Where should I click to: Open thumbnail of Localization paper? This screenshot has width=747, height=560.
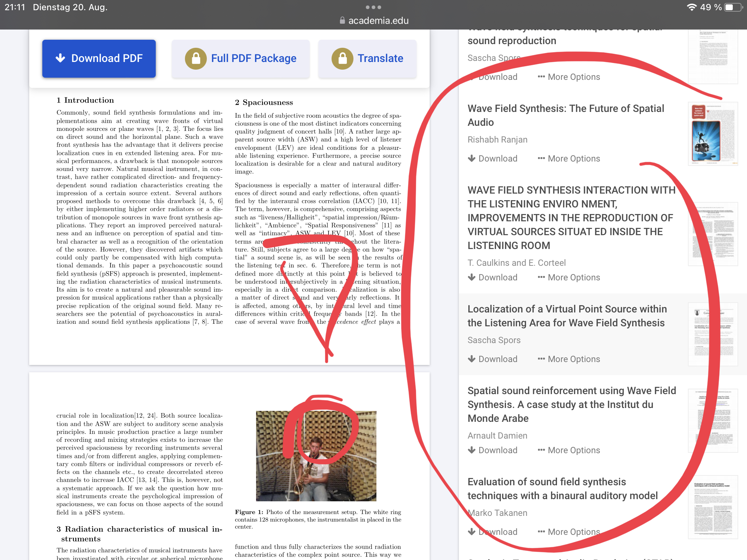pos(713,334)
